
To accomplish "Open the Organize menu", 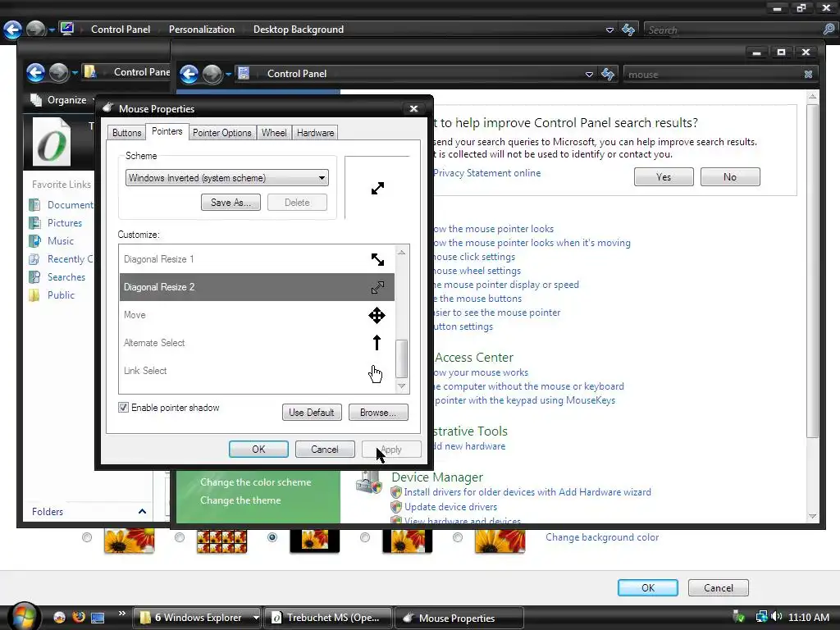I will (66, 100).
